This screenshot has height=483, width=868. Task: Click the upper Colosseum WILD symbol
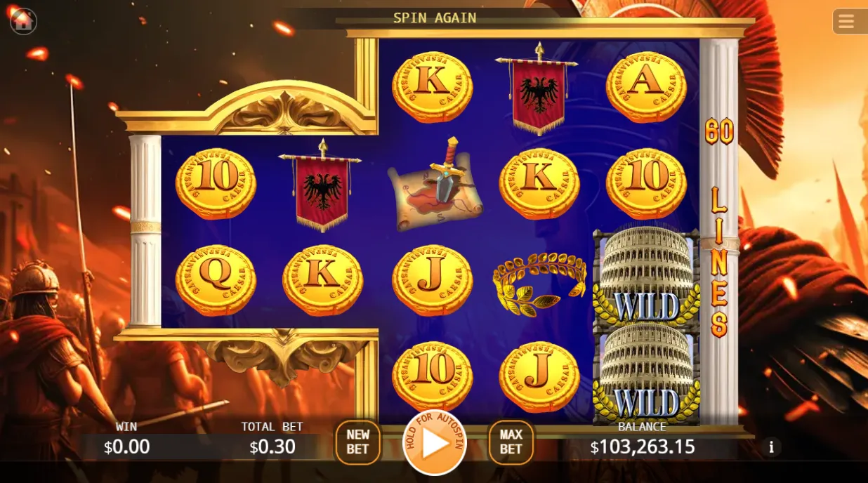(x=646, y=278)
